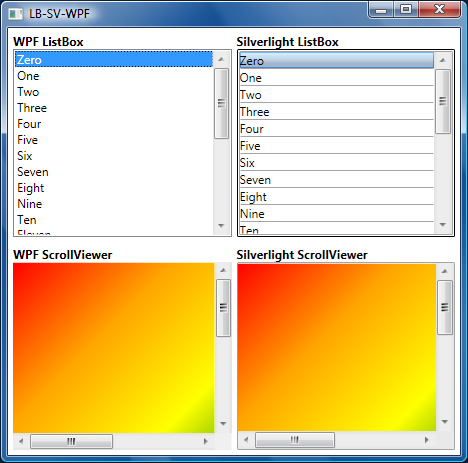The height and width of the screenshot is (463, 468).
Task: Click WPF ScrollViewer scroll right arrow
Action: click(x=206, y=441)
